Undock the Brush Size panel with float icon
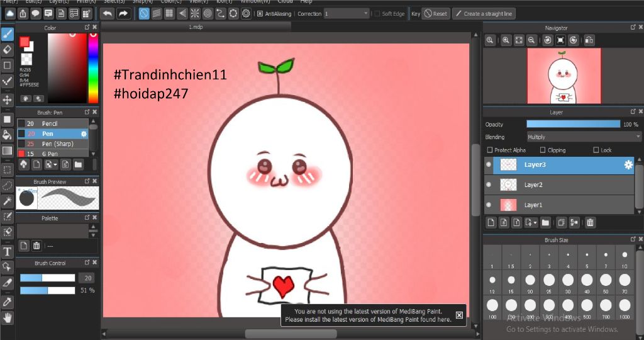The height and width of the screenshot is (340, 644). click(633, 239)
